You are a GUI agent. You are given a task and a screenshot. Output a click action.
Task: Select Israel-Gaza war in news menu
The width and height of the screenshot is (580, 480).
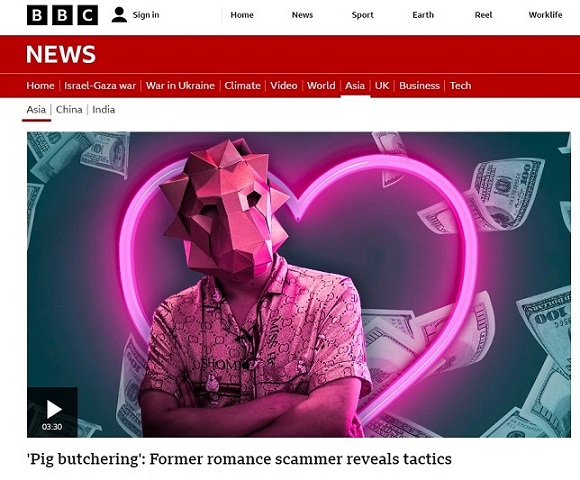(100, 85)
